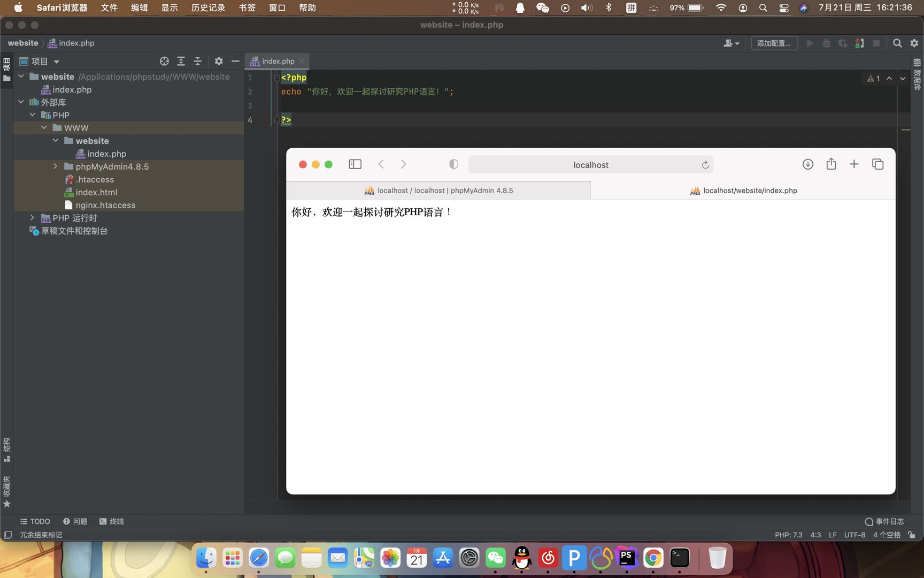Show Safari downloads
The height and width of the screenshot is (578, 924).
point(807,164)
